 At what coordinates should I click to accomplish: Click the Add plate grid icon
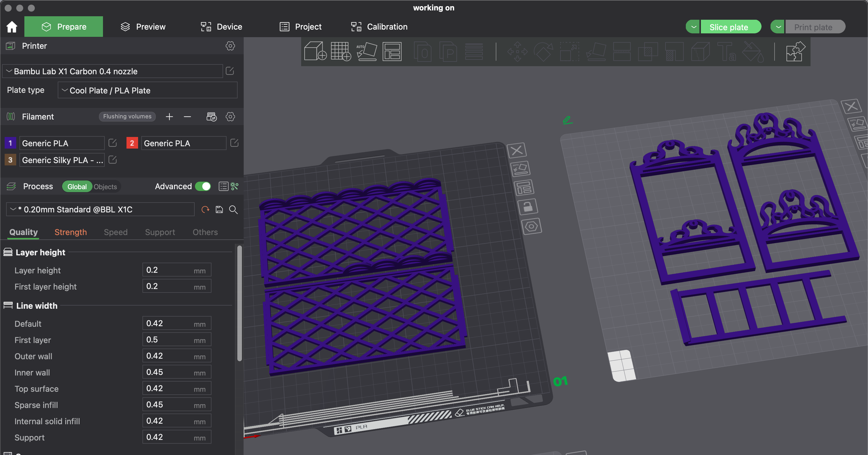pos(341,51)
